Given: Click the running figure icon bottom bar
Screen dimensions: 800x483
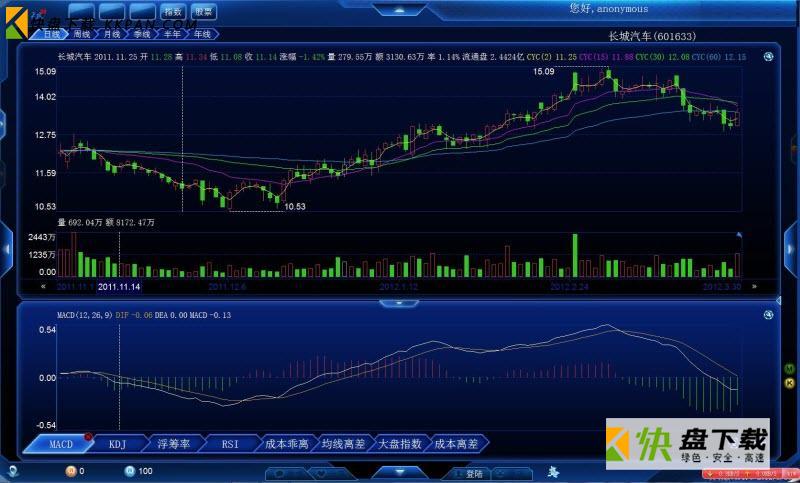Looking at the screenshot, I should point(553,472).
